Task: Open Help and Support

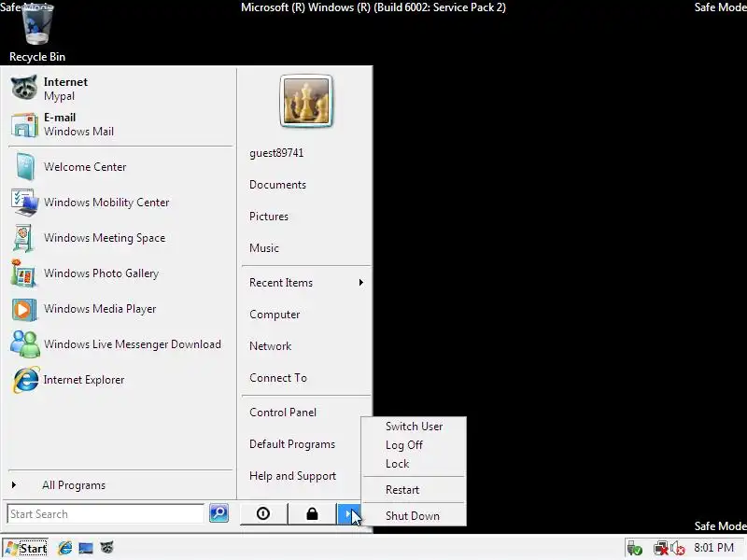Action: 292,476
